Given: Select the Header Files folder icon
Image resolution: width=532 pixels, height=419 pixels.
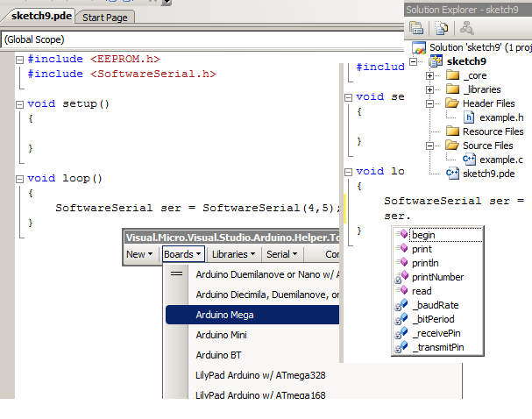Looking at the screenshot, I should click(x=452, y=103).
